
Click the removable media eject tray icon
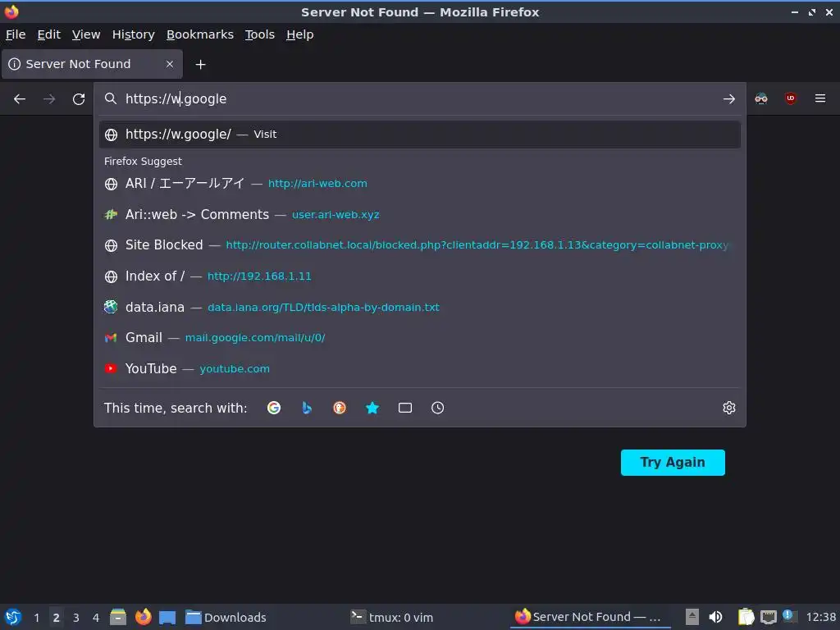(x=692, y=617)
